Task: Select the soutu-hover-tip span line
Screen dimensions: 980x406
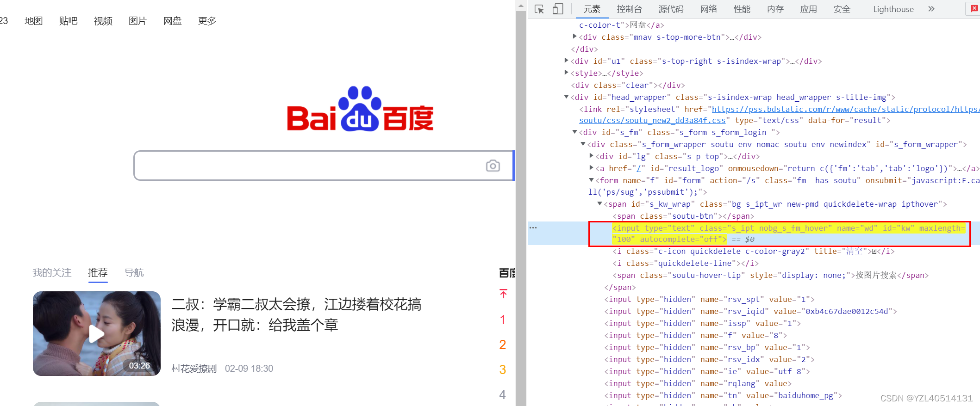Action: coord(771,275)
